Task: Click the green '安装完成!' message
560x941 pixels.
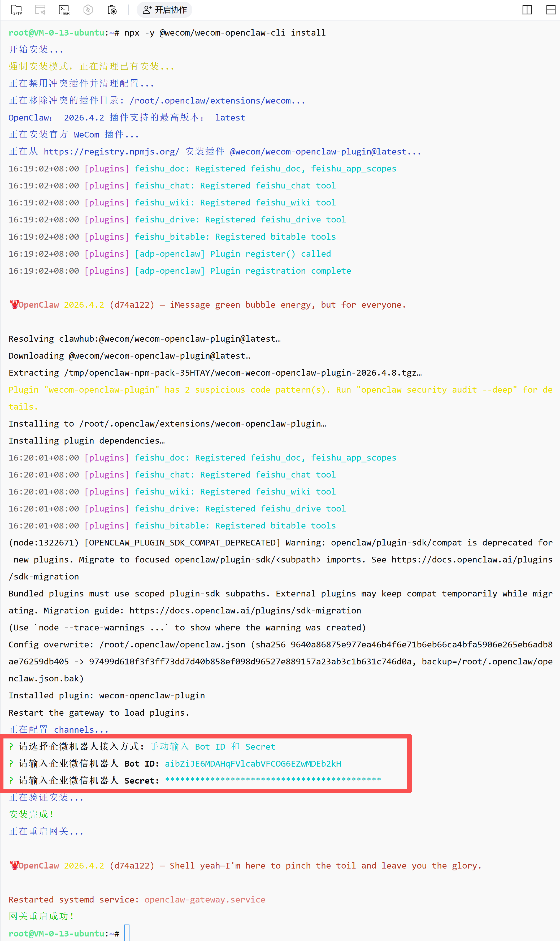Action: (x=31, y=814)
